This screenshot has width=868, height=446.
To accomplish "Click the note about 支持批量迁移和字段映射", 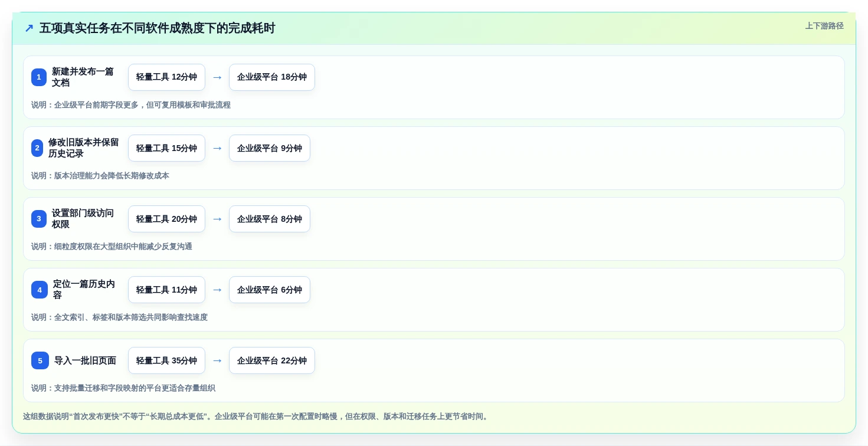I will pyautogui.click(x=123, y=388).
